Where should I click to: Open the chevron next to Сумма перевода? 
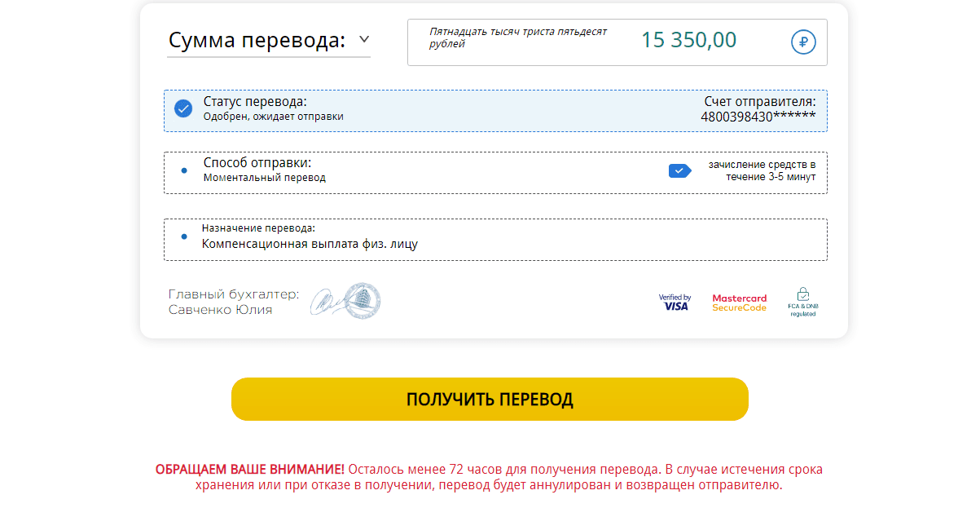tap(364, 38)
